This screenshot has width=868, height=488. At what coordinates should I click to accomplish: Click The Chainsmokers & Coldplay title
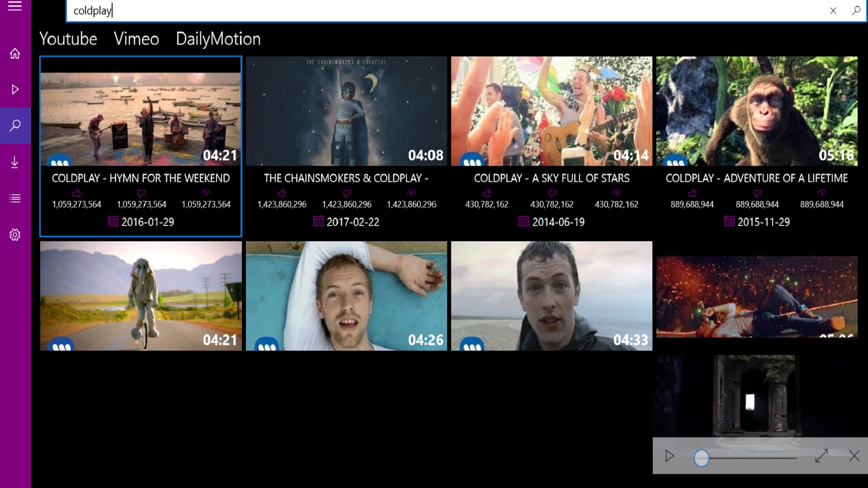pyautogui.click(x=346, y=178)
